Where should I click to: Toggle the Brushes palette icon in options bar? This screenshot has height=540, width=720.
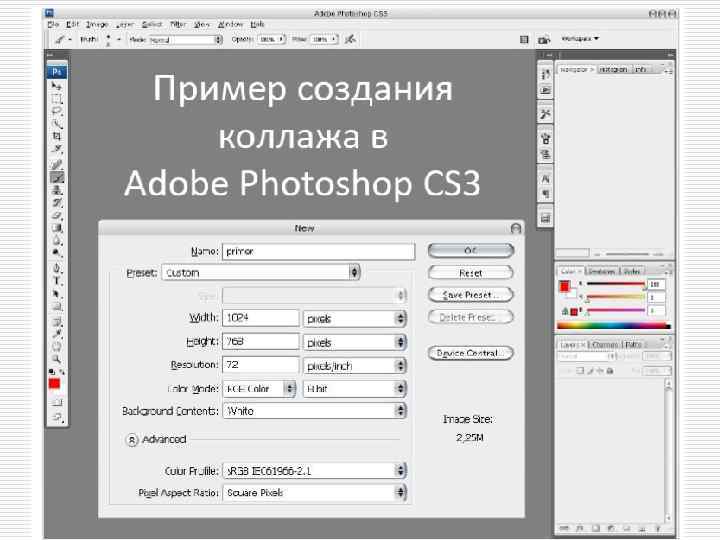coord(524,40)
